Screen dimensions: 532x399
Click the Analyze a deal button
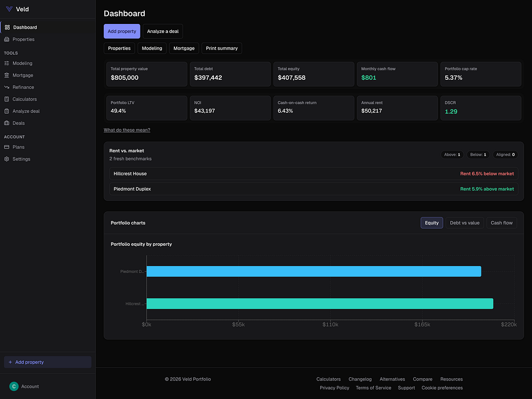(163, 31)
